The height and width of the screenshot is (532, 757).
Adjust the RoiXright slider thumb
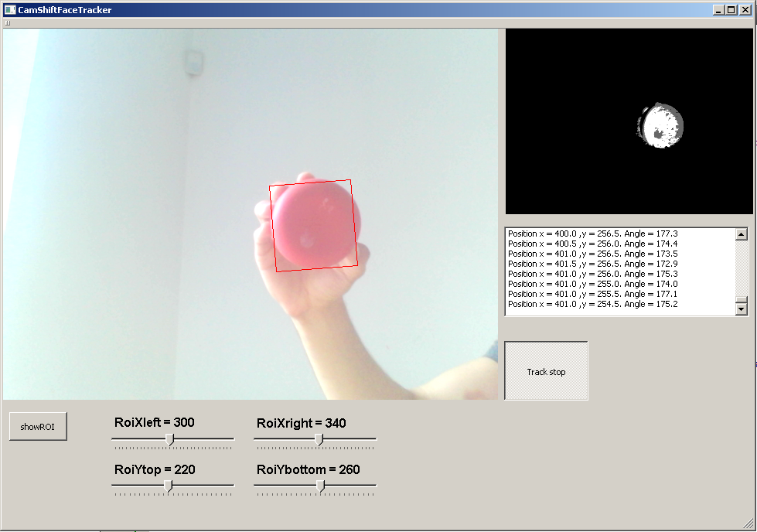coord(319,439)
